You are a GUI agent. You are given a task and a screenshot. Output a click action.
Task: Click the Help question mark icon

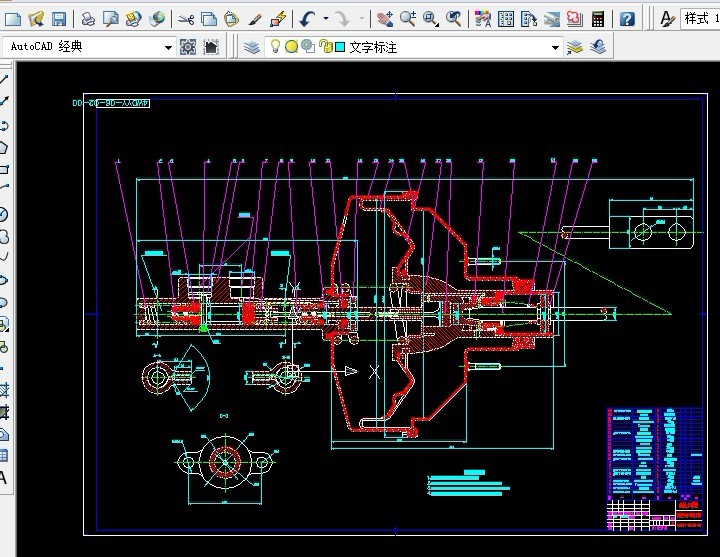click(627, 18)
